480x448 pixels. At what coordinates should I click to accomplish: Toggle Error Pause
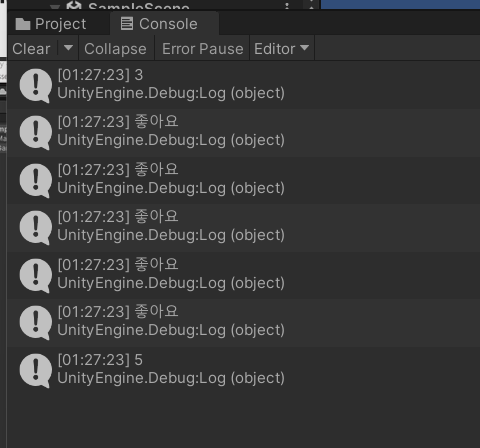202,49
